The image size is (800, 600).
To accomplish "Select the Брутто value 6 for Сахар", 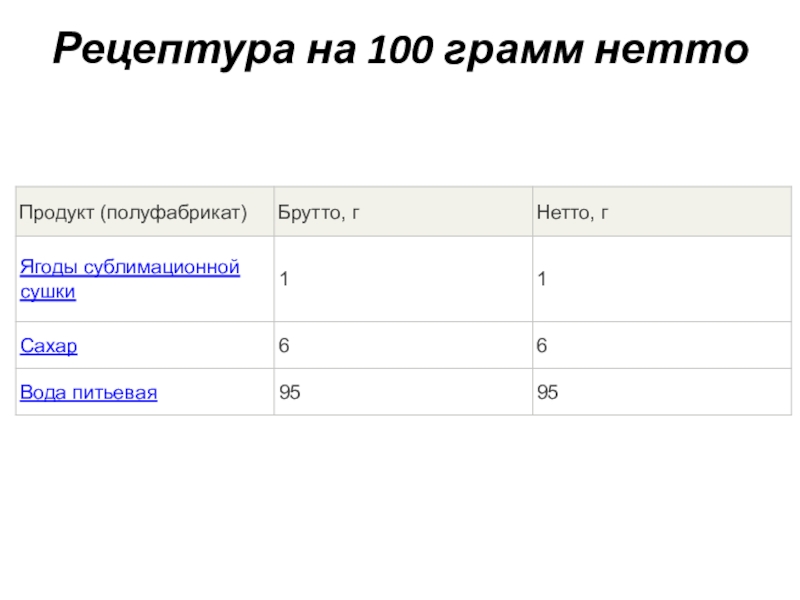I will pyautogui.click(x=284, y=346).
